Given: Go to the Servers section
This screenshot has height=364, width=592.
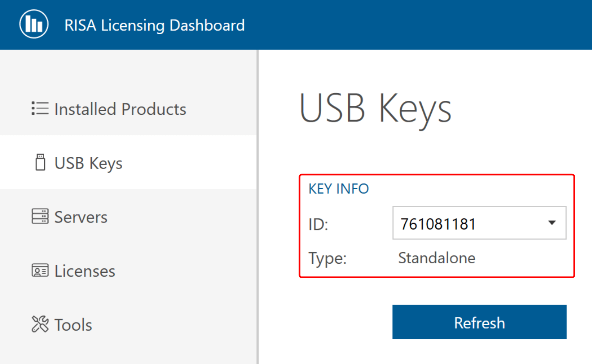Looking at the screenshot, I should pyautogui.click(x=81, y=217).
